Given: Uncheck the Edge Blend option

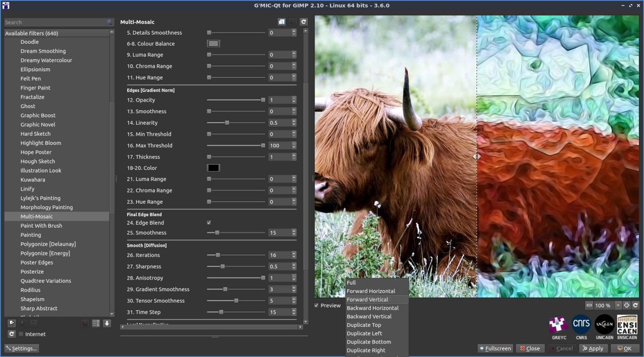Looking at the screenshot, I should click(x=209, y=223).
